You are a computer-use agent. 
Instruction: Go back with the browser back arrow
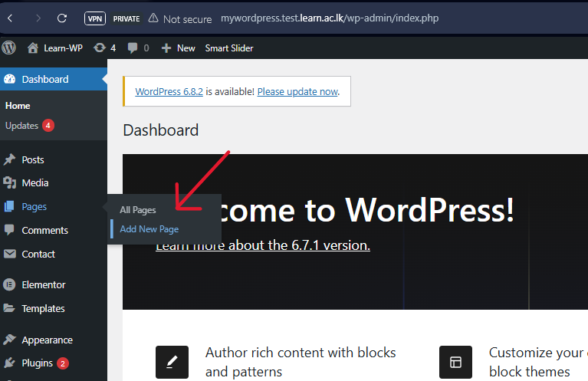pyautogui.click(x=10, y=18)
